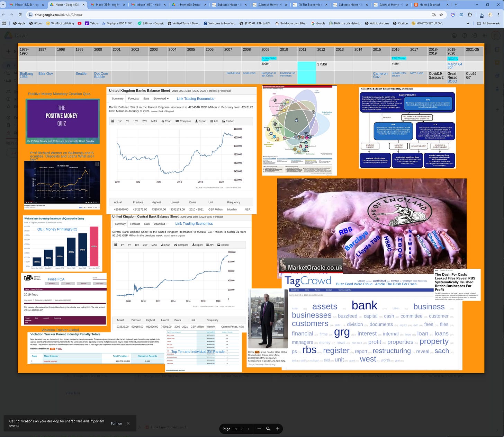Image resolution: width=504 pixels, height=437 pixels.
Task: Switch to the (1) The Economic tab
Action: pyautogui.click(x=309, y=5)
